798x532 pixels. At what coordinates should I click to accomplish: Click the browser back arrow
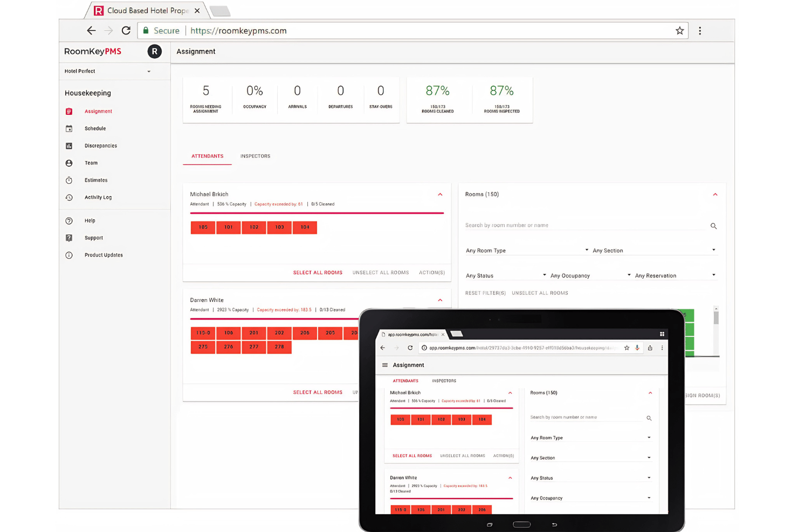tap(91, 31)
